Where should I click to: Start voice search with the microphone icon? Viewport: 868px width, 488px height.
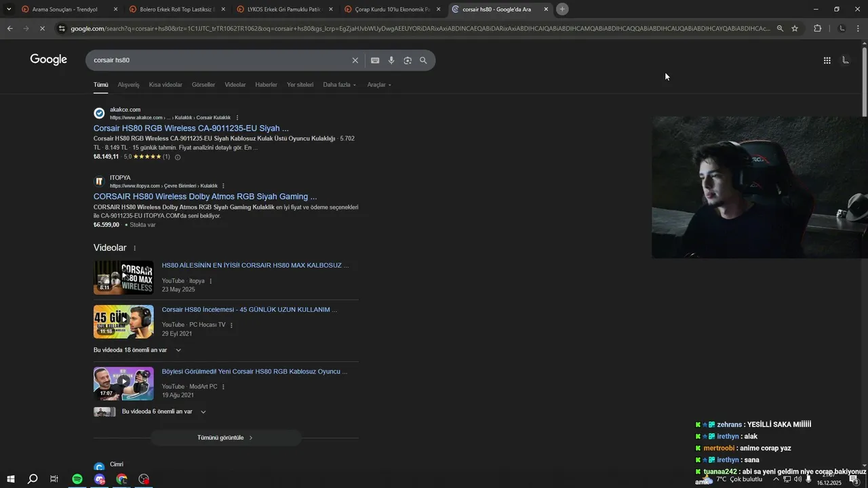391,60
